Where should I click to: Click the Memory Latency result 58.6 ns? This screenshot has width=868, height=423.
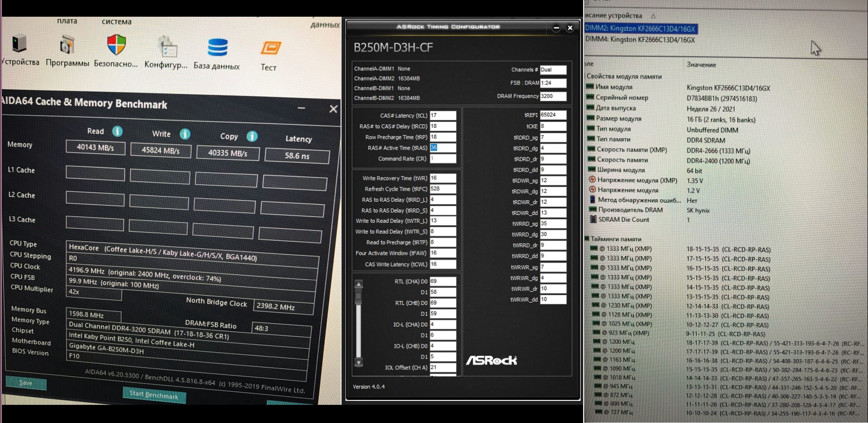tap(297, 155)
